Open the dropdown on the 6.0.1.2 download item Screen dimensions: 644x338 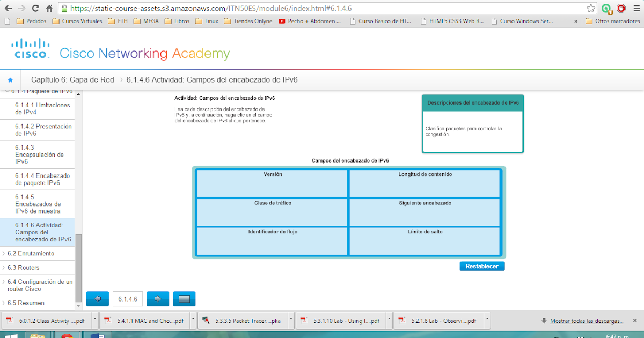tap(94, 320)
